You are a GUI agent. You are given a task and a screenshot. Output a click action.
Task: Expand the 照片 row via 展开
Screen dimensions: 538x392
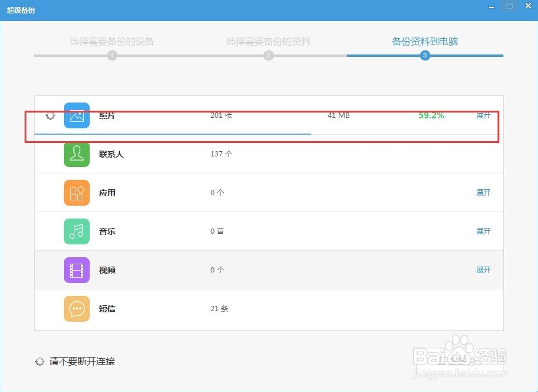coord(483,115)
